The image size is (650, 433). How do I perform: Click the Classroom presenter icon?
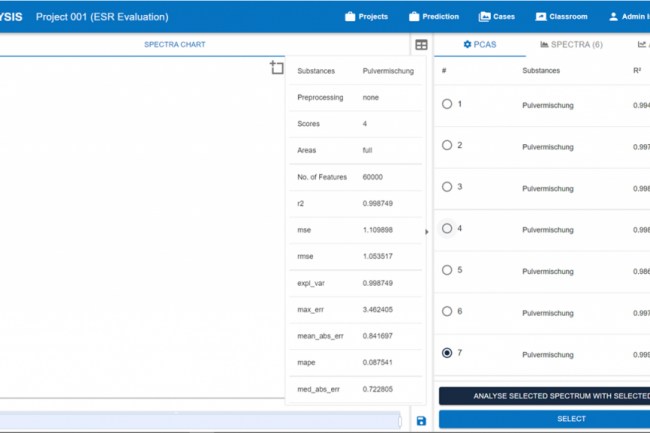pyautogui.click(x=541, y=17)
